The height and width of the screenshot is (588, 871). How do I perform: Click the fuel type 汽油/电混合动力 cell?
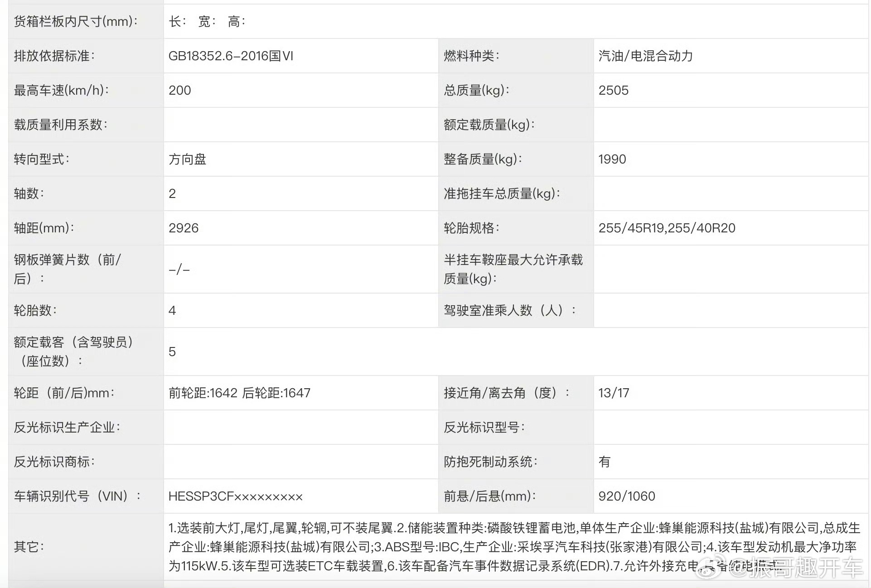pos(645,56)
